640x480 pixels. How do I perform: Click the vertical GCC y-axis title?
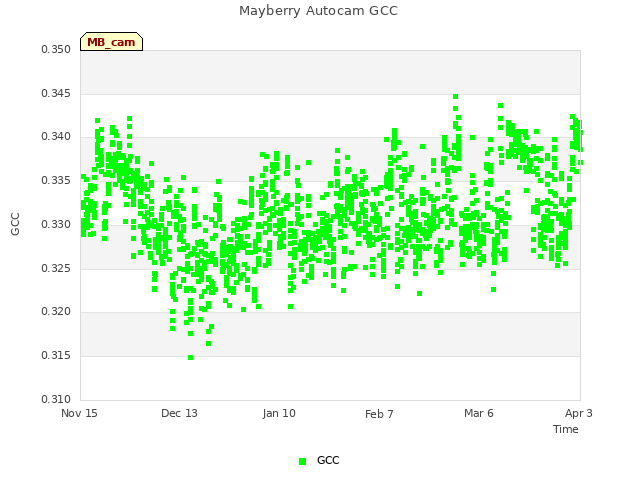(15, 224)
